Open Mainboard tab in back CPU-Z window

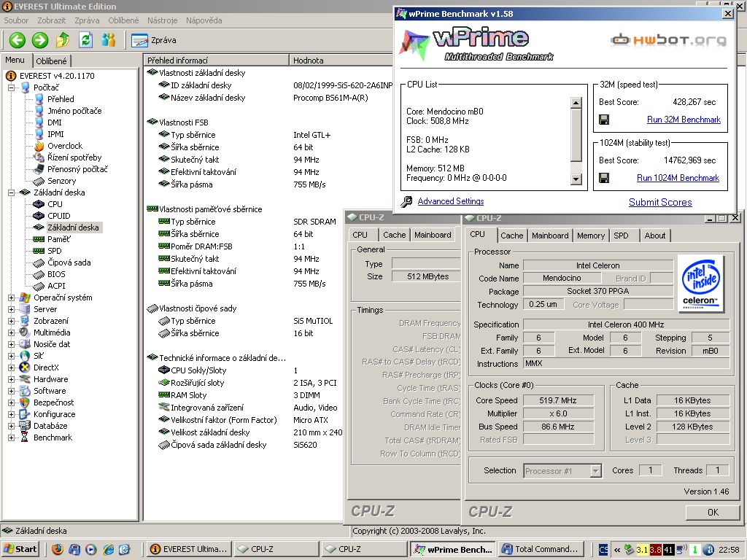coord(433,236)
